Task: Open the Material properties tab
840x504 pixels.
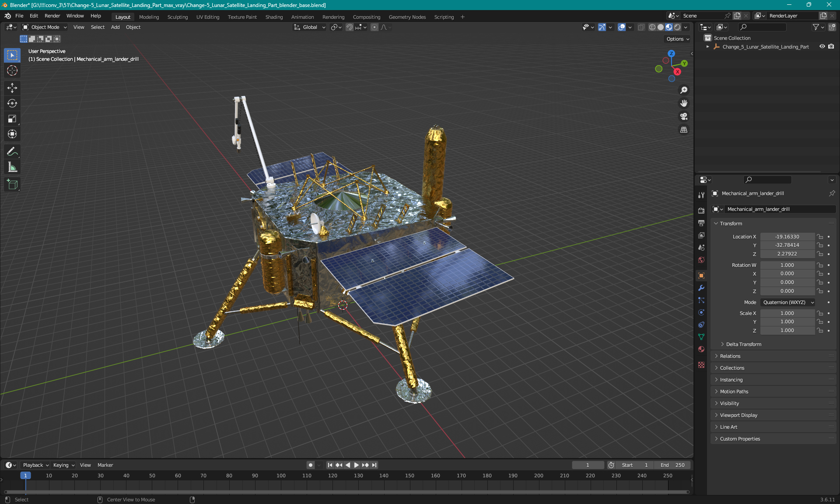Action: (701, 349)
